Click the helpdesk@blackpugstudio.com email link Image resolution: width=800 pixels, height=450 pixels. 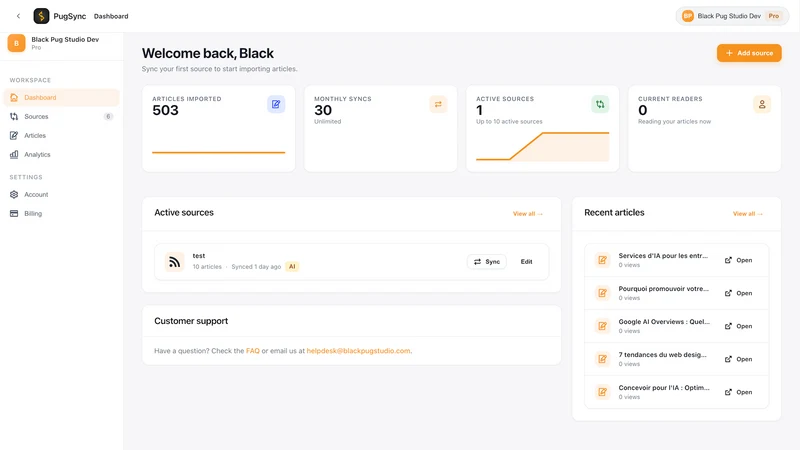pyautogui.click(x=358, y=351)
